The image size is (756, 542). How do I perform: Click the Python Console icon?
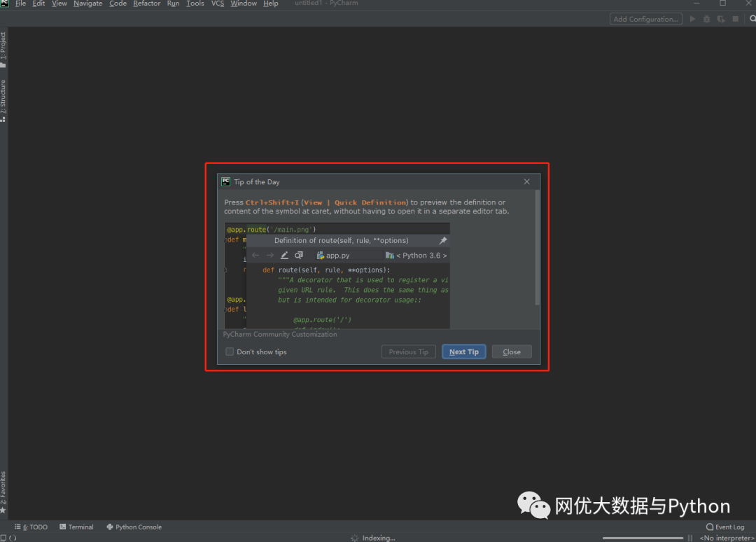tap(109, 527)
